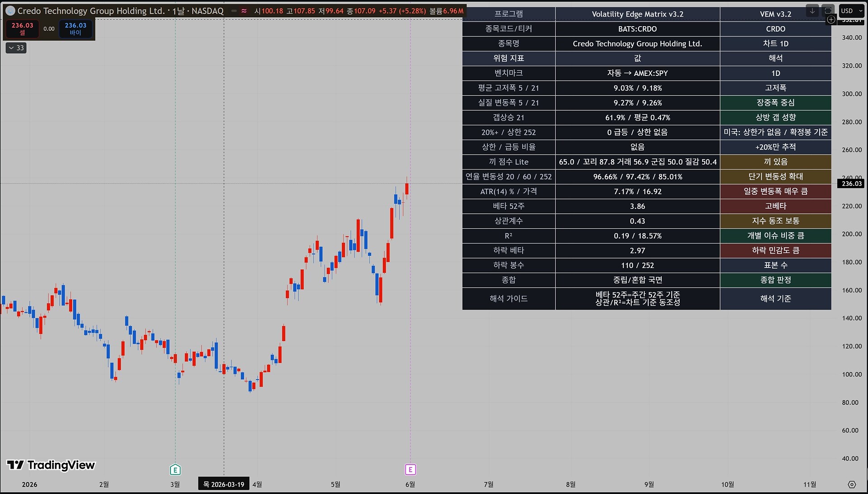Screen dimensions: 868x494
Task: Click the 6월 time axis label
Action: pos(410,485)
